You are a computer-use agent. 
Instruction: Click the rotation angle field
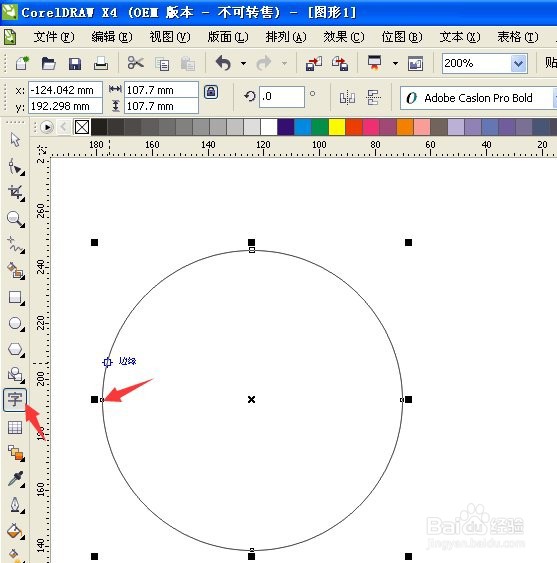click(x=282, y=97)
